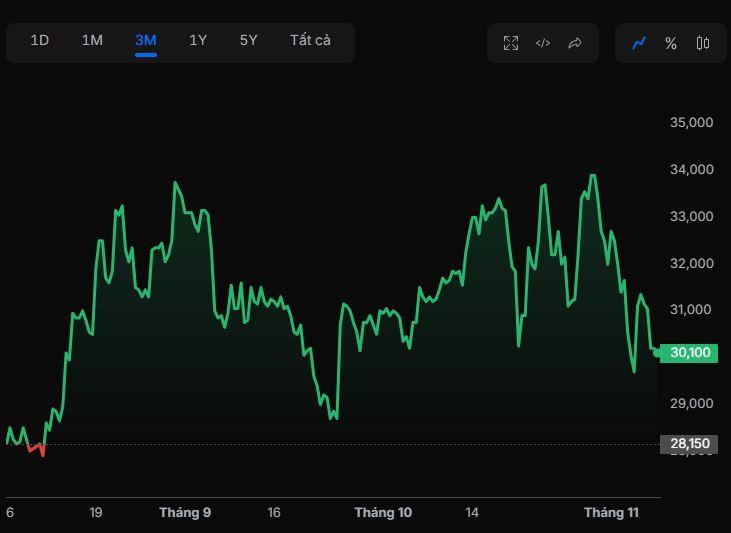Show the 5Y price history

(249, 41)
